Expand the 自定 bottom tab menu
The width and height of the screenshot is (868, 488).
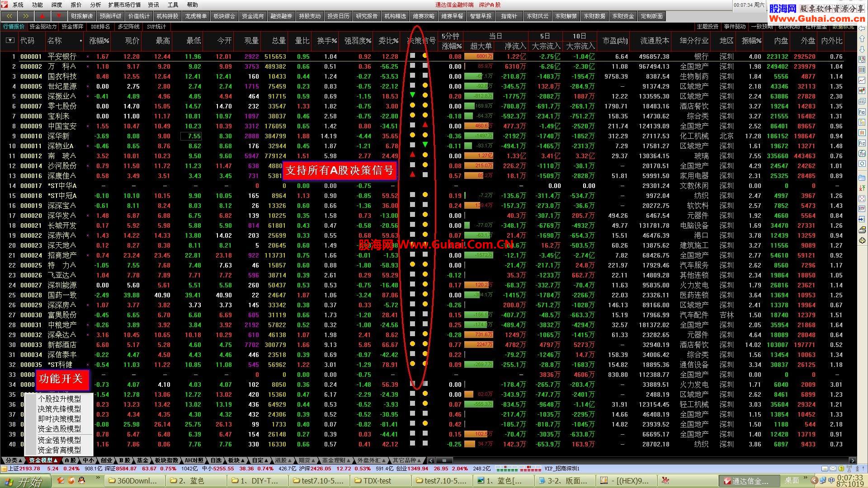pyautogui.click(x=260, y=460)
